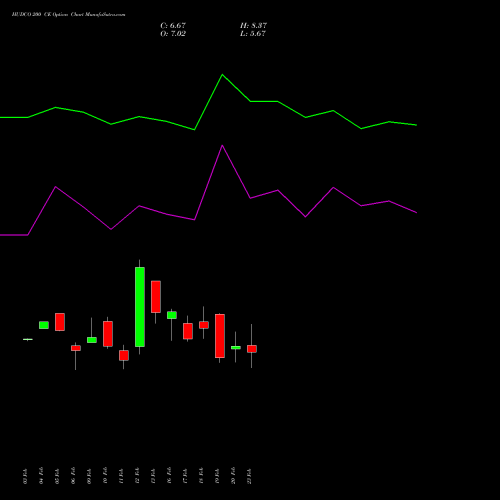
Task: Select the long red candle on 19 Feb
Action: click(220, 336)
